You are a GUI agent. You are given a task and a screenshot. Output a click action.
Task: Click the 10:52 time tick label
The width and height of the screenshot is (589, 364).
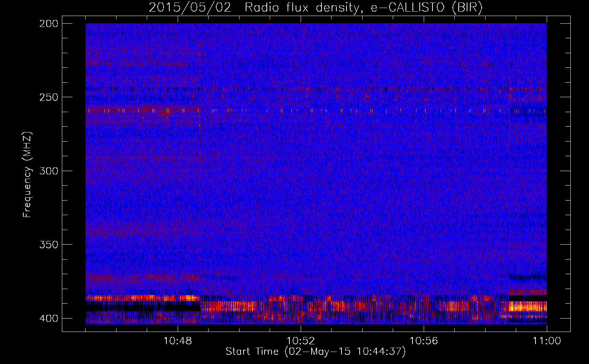[301, 341]
